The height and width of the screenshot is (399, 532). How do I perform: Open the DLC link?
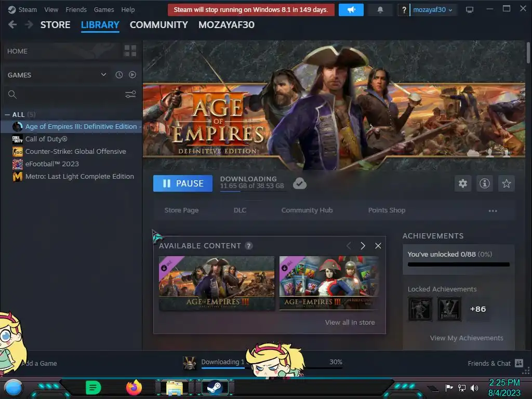(x=240, y=210)
